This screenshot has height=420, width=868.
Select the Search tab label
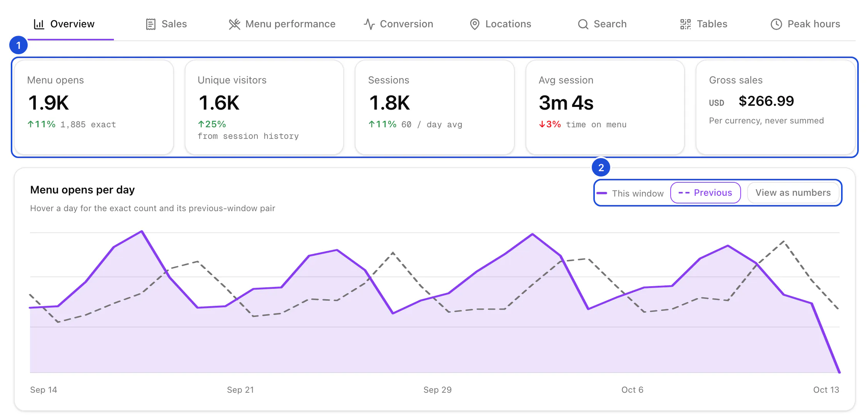click(610, 24)
